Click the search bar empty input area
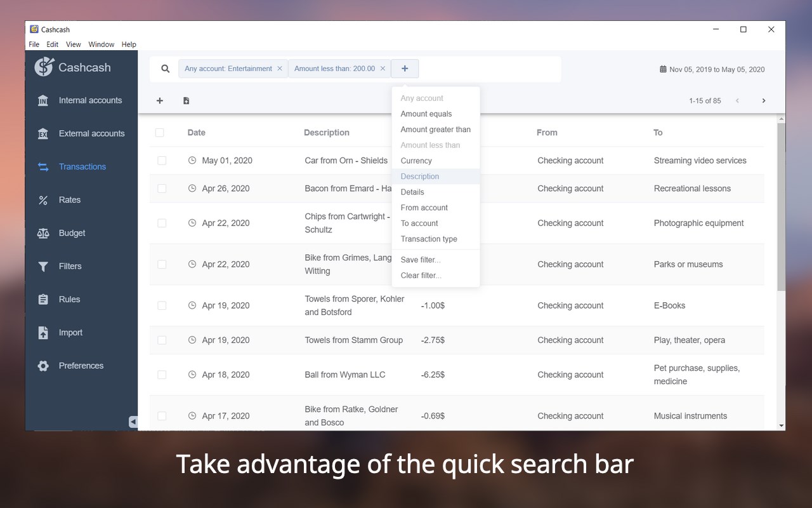 click(489, 69)
